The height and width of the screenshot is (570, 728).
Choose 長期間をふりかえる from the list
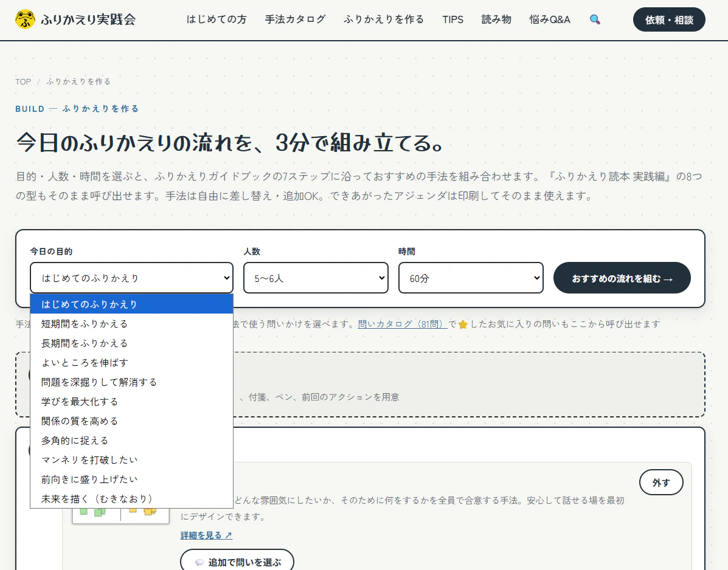click(131, 343)
